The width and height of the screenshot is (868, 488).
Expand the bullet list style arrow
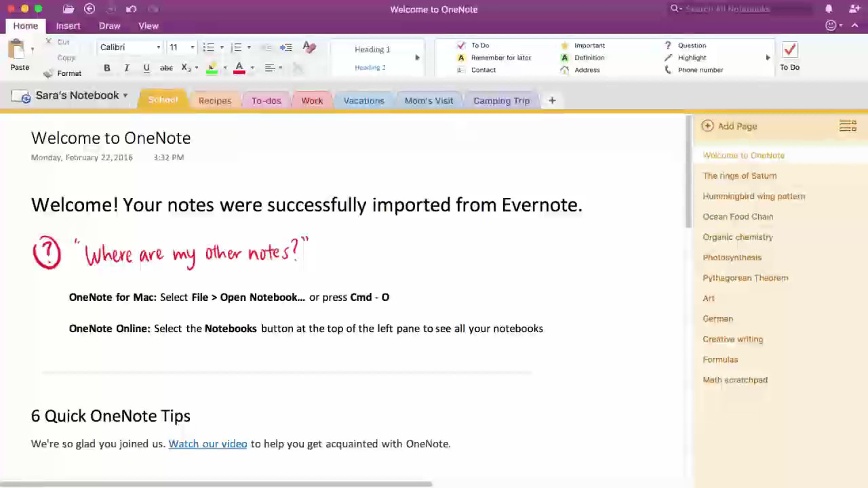pyautogui.click(x=222, y=47)
